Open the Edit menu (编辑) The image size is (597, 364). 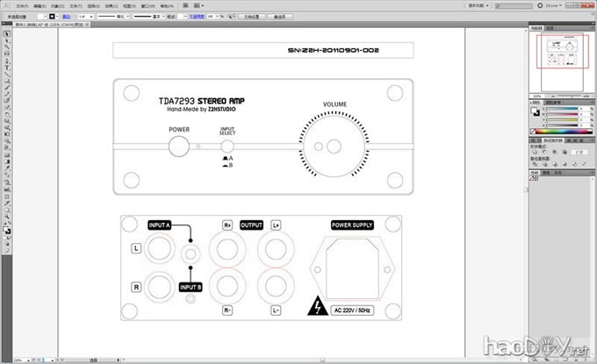pyautogui.click(x=40, y=5)
